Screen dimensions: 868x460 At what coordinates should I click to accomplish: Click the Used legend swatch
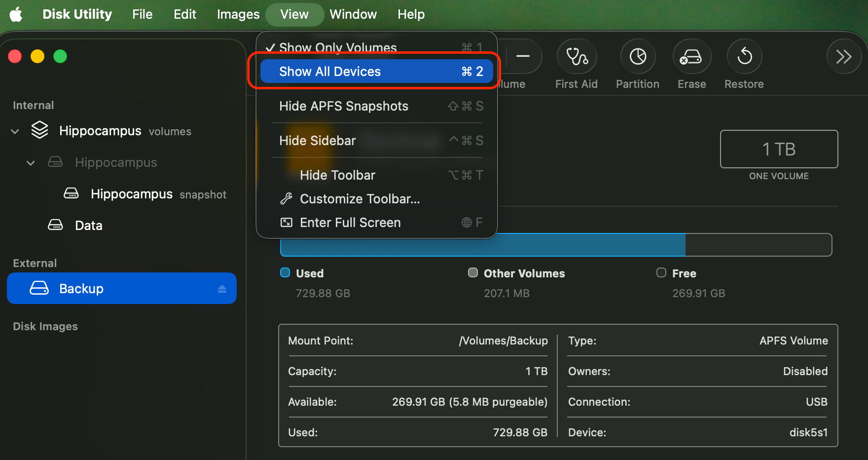tap(285, 273)
